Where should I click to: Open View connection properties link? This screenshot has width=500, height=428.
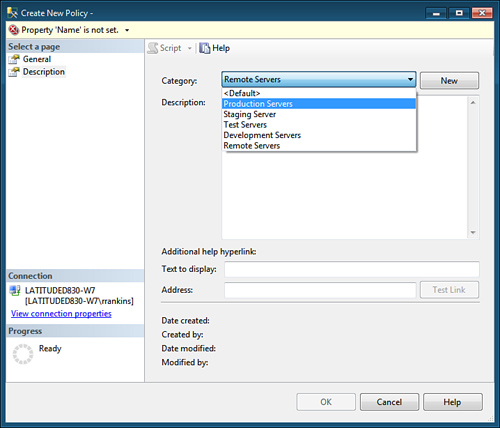point(61,314)
